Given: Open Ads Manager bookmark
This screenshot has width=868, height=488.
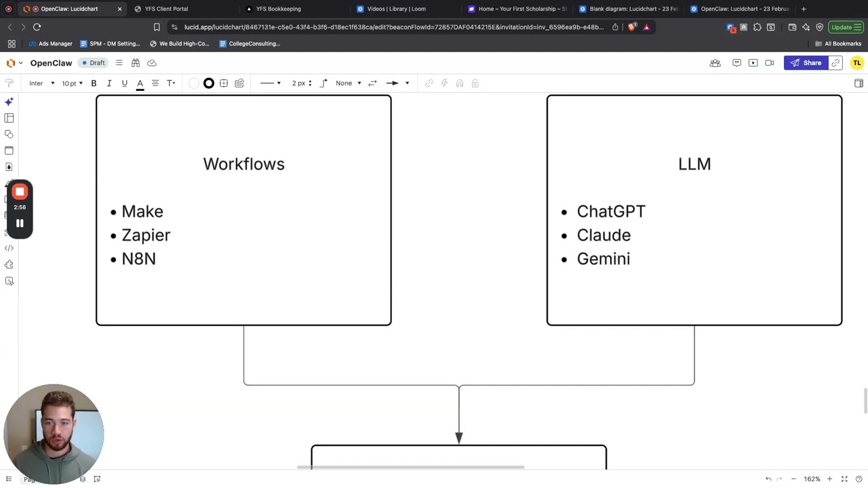Looking at the screenshot, I should (x=50, y=43).
